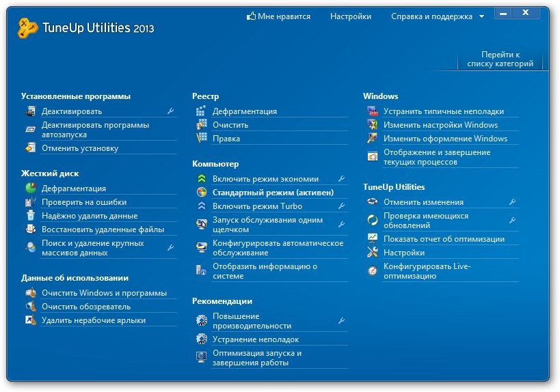The image size is (560, 392).
Task: Minimize the TuneUp Utilities window
Action: point(503,13)
